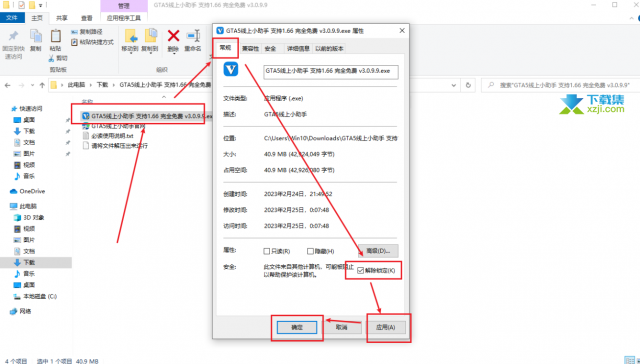Click the 固定到快速访问 pin icon
The height and width of the screenshot is (364, 640).
tap(13, 36)
